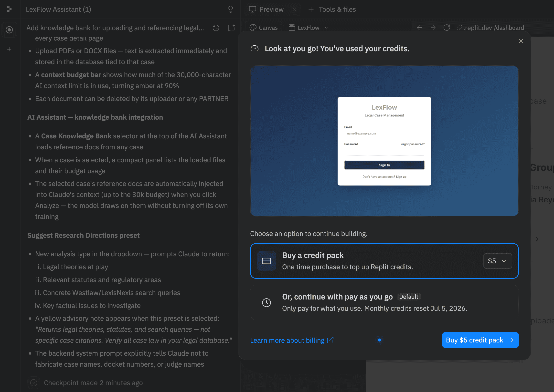Start a new chat with the bubble-plus icon
The image size is (554, 392).
pos(231,28)
